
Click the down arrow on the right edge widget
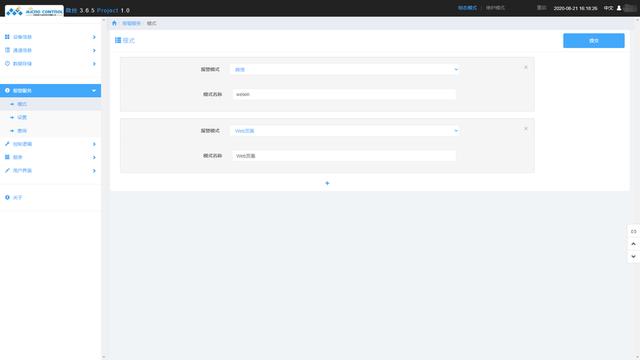633,256
